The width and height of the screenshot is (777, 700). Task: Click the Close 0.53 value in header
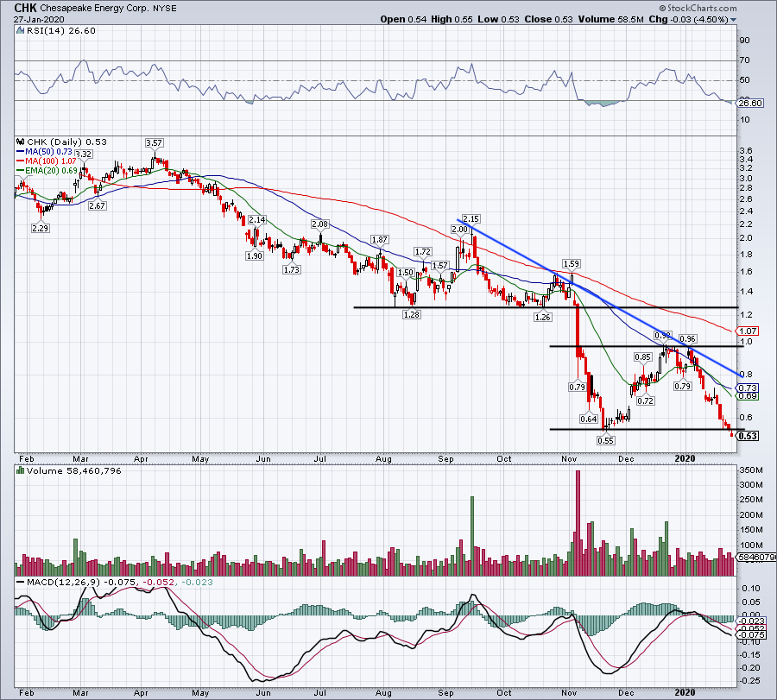click(x=548, y=19)
